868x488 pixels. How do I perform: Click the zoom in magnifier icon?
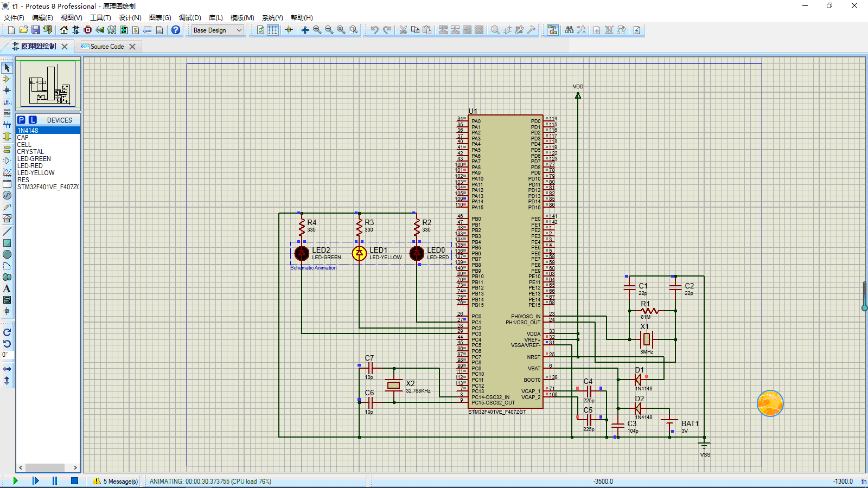coord(317,30)
